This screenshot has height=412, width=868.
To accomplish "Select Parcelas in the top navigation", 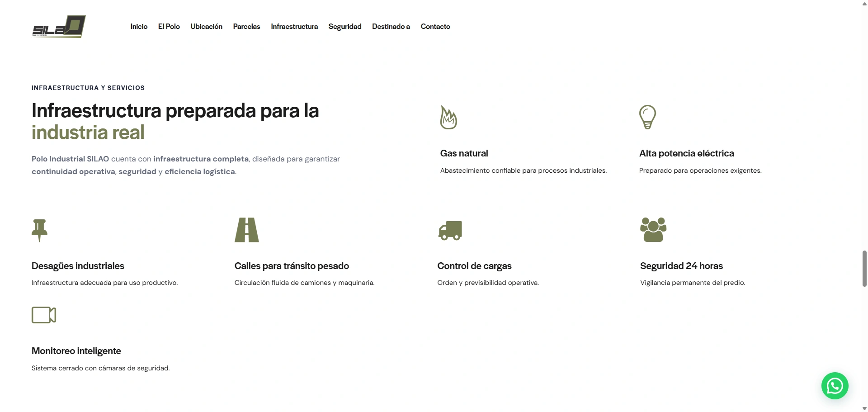I will click(x=246, y=27).
